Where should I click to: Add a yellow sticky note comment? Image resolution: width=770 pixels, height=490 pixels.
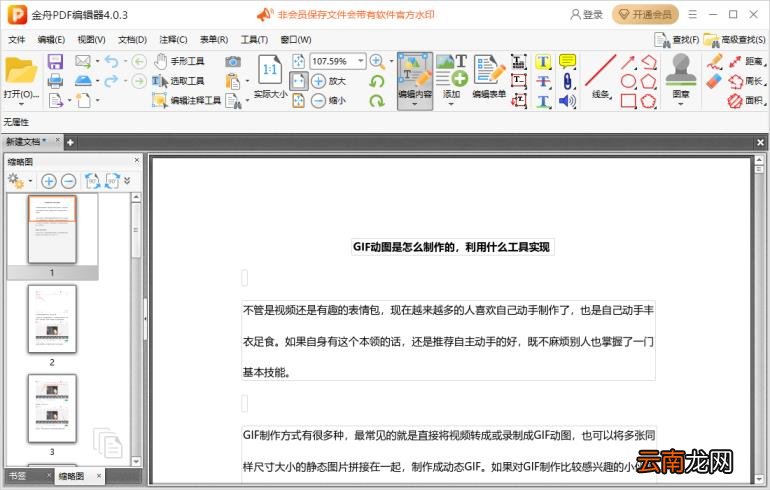click(x=567, y=61)
